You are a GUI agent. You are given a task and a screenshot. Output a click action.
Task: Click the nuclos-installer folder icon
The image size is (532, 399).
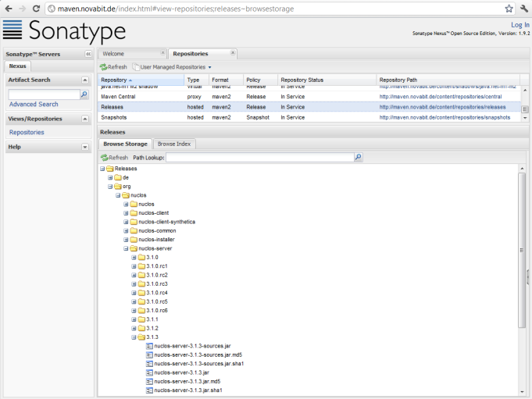pyautogui.click(x=134, y=240)
